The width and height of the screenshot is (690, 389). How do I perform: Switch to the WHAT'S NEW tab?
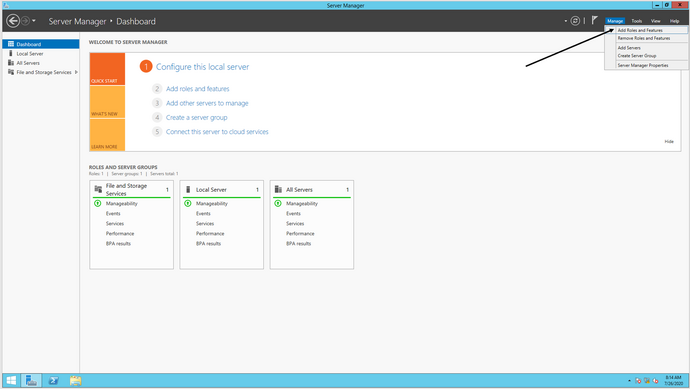click(x=107, y=102)
